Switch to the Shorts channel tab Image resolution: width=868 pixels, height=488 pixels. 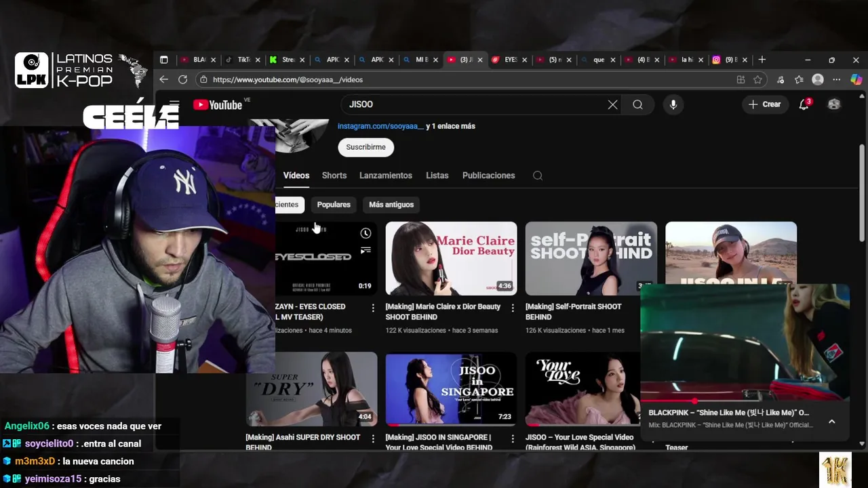334,176
